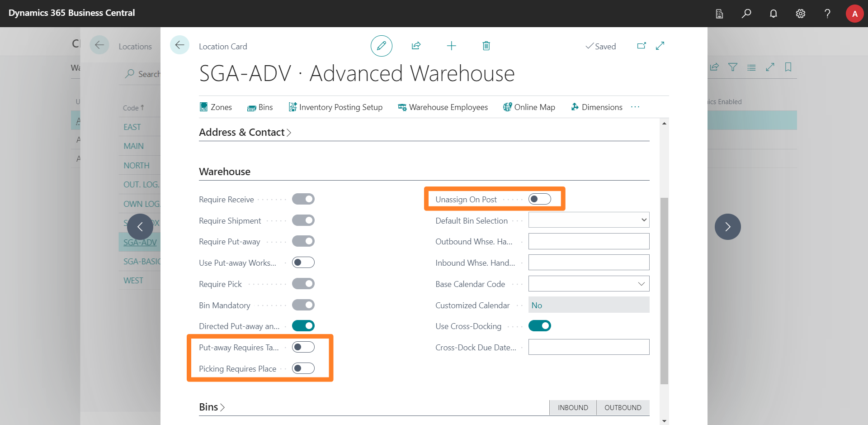The height and width of the screenshot is (425, 868).
Task: Toggle Require Receive switch
Action: click(x=303, y=199)
